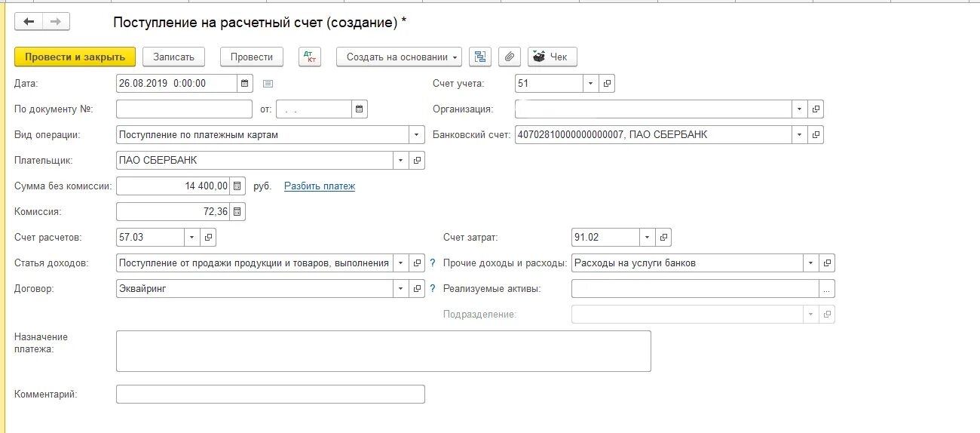
Task: Open the document structure icon
Action: 480,57
